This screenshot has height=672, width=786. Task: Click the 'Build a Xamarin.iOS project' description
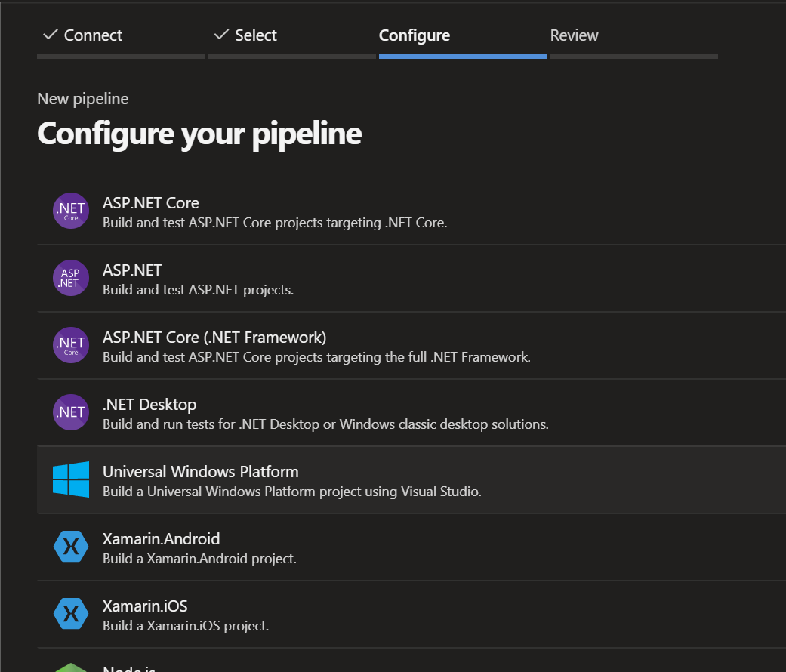pyautogui.click(x=186, y=626)
